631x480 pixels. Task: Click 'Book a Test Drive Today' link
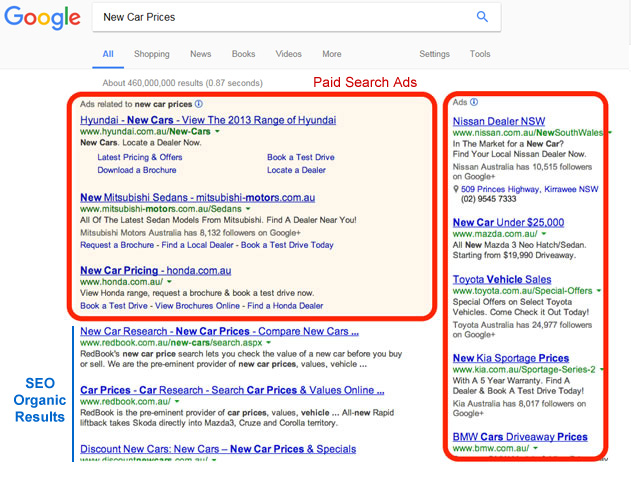point(287,245)
